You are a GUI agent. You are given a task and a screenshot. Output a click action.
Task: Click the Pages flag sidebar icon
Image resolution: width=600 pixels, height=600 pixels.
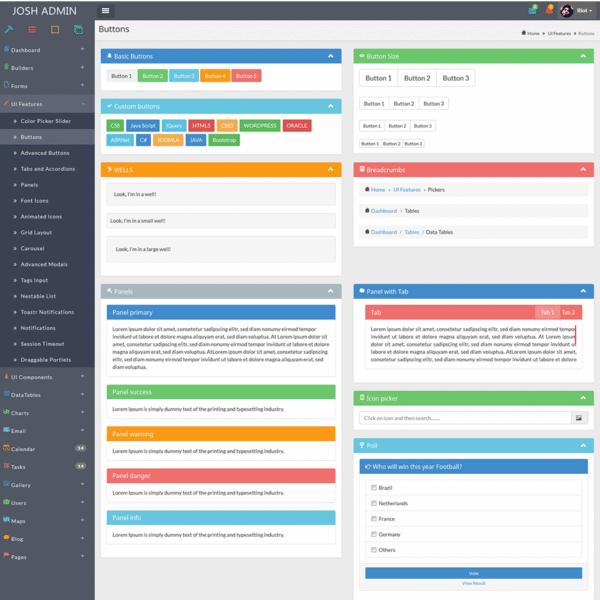[7, 555]
